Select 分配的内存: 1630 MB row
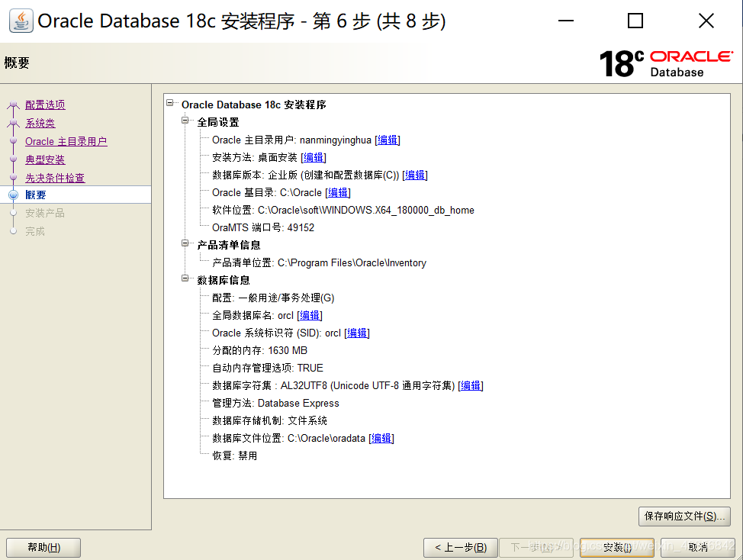The width and height of the screenshot is (743, 560). 259,351
